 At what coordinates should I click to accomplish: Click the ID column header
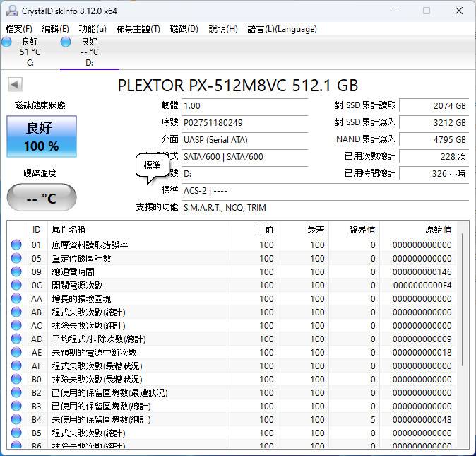click(37, 230)
